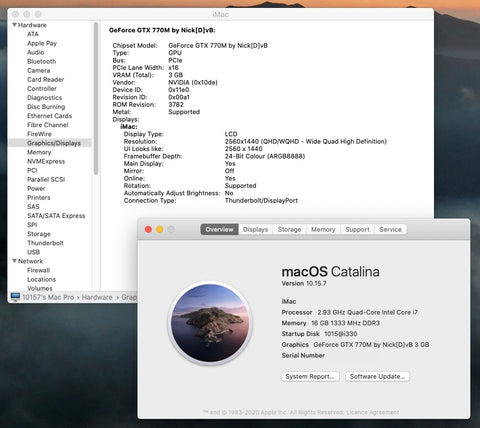Select Controller in the sidebar
Image resolution: width=480 pixels, height=428 pixels.
42,89
